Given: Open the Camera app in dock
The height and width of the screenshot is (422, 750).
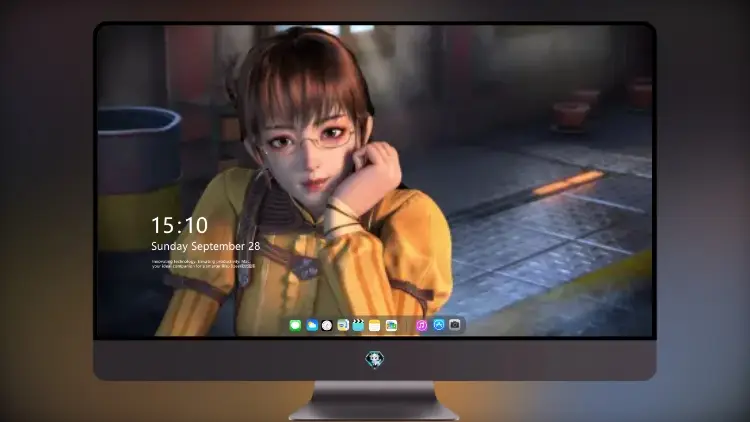Looking at the screenshot, I should coord(455,325).
